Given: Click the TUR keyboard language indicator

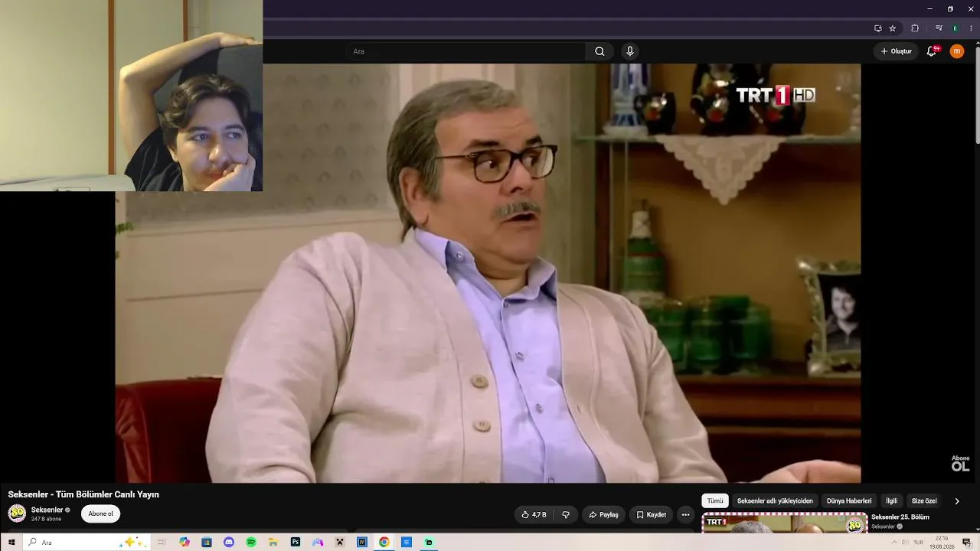Looking at the screenshot, I should [x=918, y=543].
